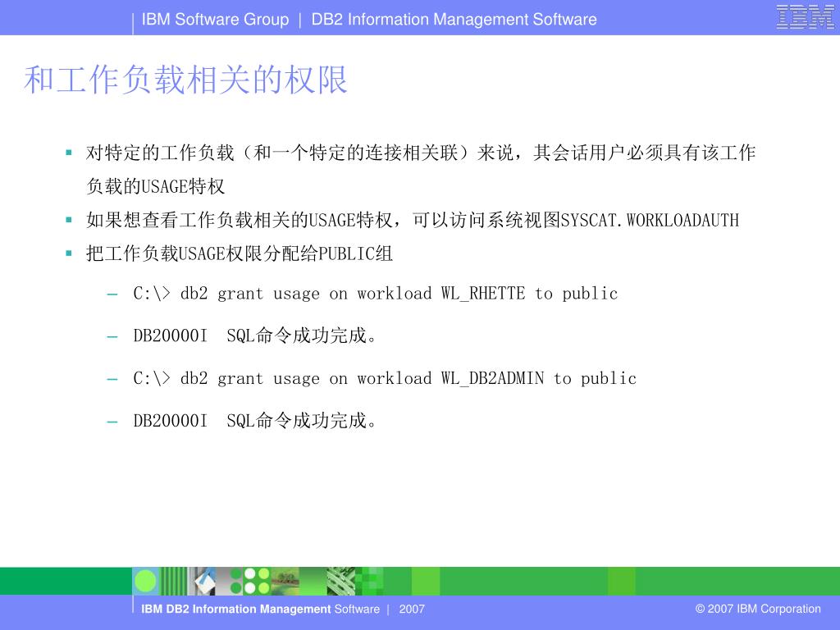The width and height of the screenshot is (840, 630).
Task: Click footer text IBM DB2 Information Management Software
Action: pos(260,609)
